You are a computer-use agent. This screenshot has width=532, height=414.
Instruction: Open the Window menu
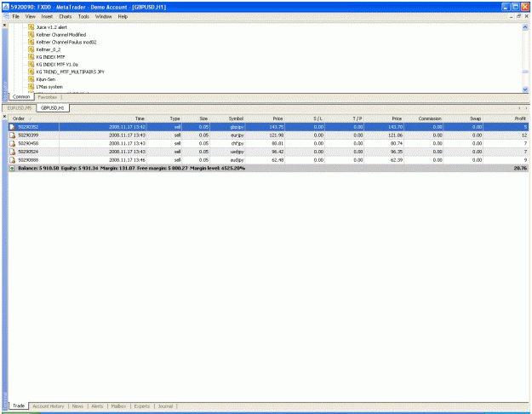tap(103, 16)
